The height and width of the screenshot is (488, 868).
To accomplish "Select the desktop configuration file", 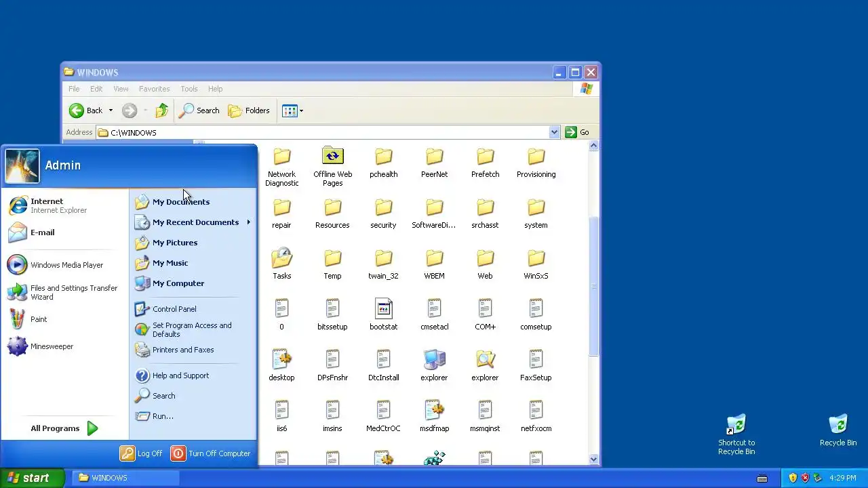I will (281, 366).
